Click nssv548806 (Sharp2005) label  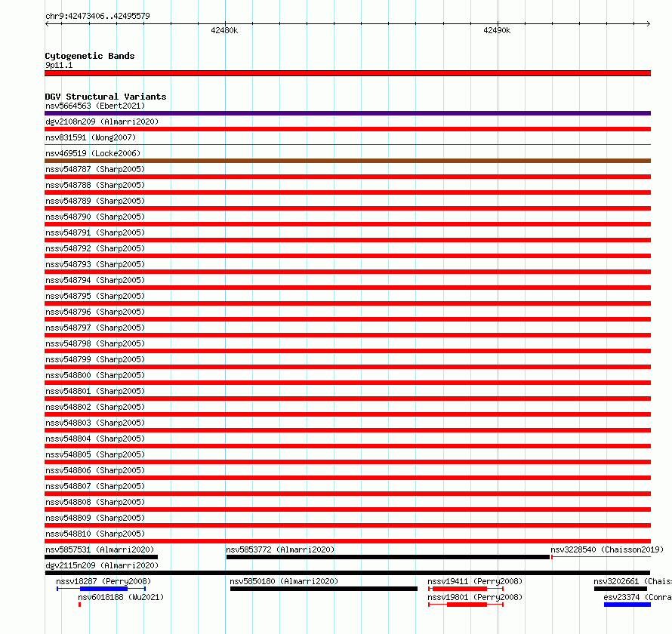coord(95,470)
